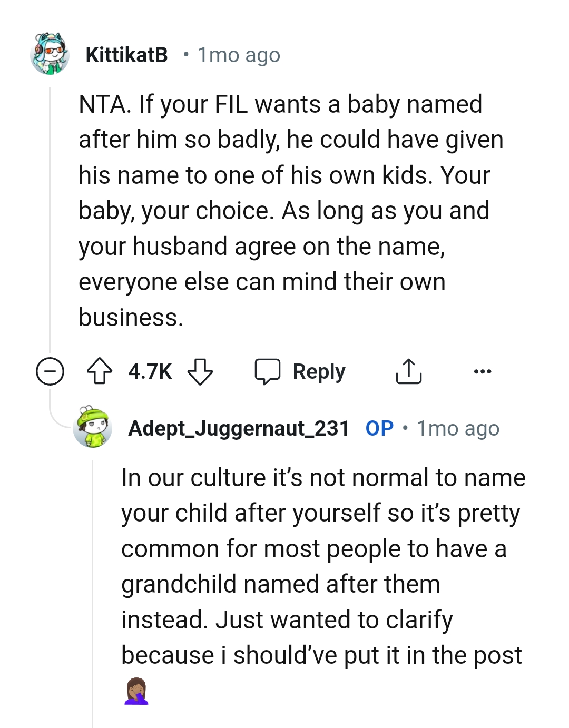The width and height of the screenshot is (569, 728).
Task: Collapse KittikatB's comment using the circle control
Action: coord(50,371)
